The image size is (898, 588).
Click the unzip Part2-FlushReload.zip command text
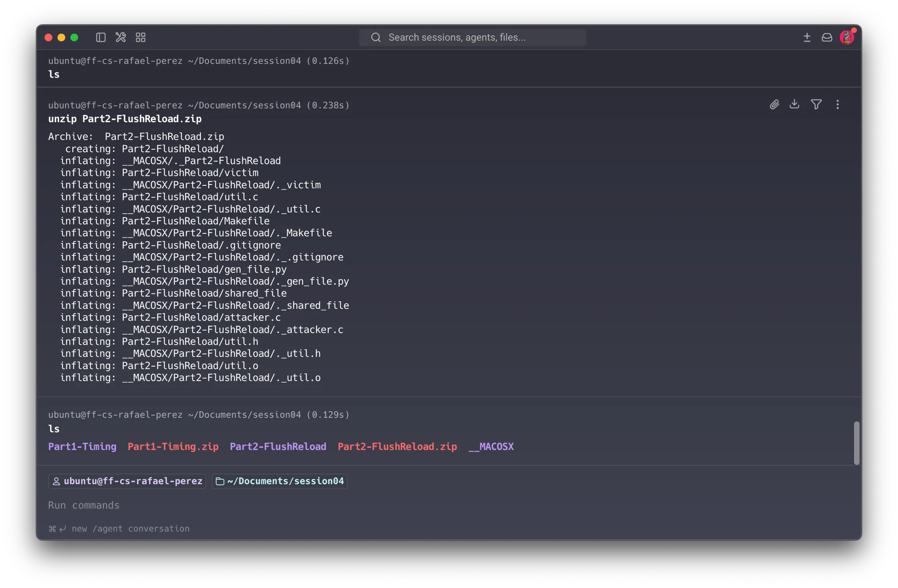[x=125, y=119]
